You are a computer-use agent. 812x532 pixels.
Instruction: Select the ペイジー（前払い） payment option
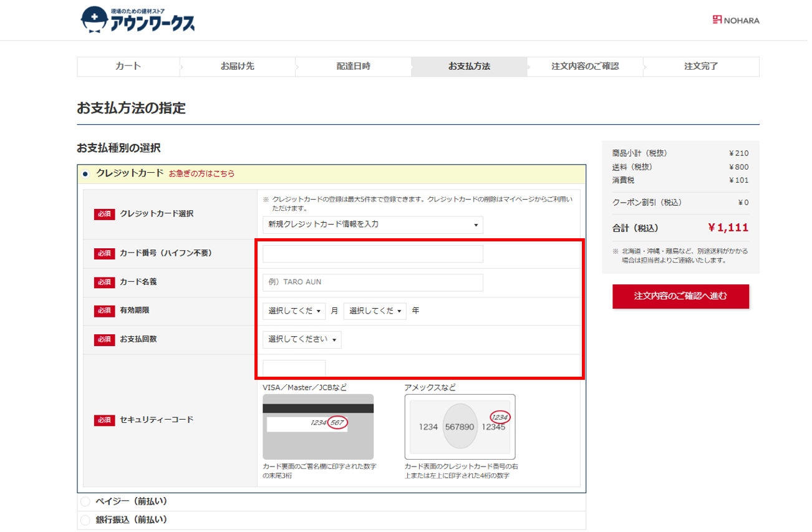(85, 501)
